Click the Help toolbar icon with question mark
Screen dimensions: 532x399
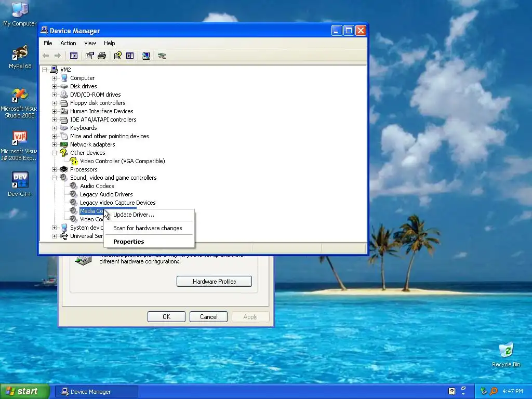tap(118, 56)
